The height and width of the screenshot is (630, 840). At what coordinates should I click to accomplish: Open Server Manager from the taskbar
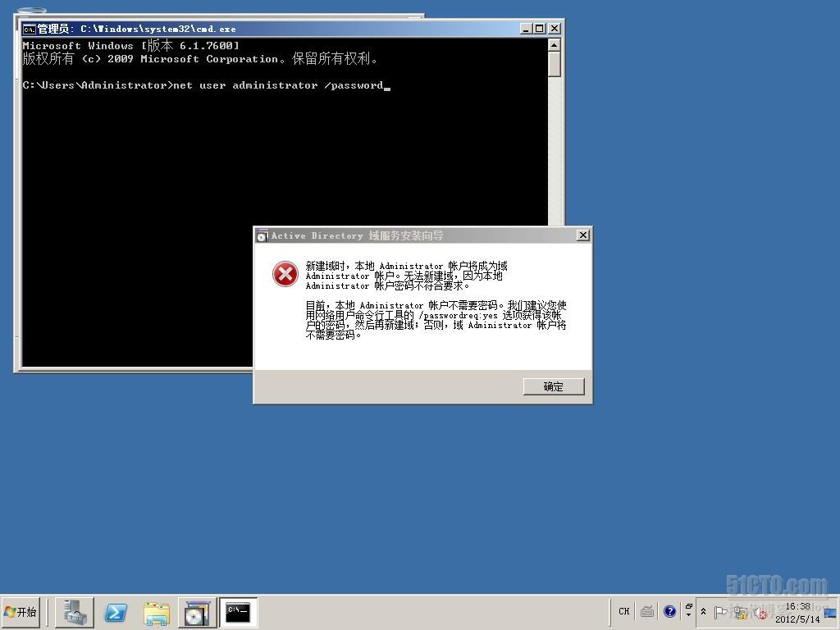tap(75, 612)
